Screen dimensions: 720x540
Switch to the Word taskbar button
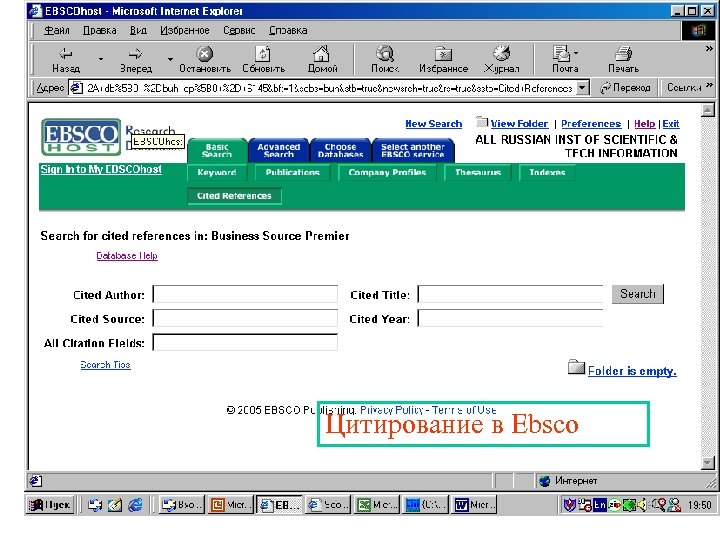474,505
